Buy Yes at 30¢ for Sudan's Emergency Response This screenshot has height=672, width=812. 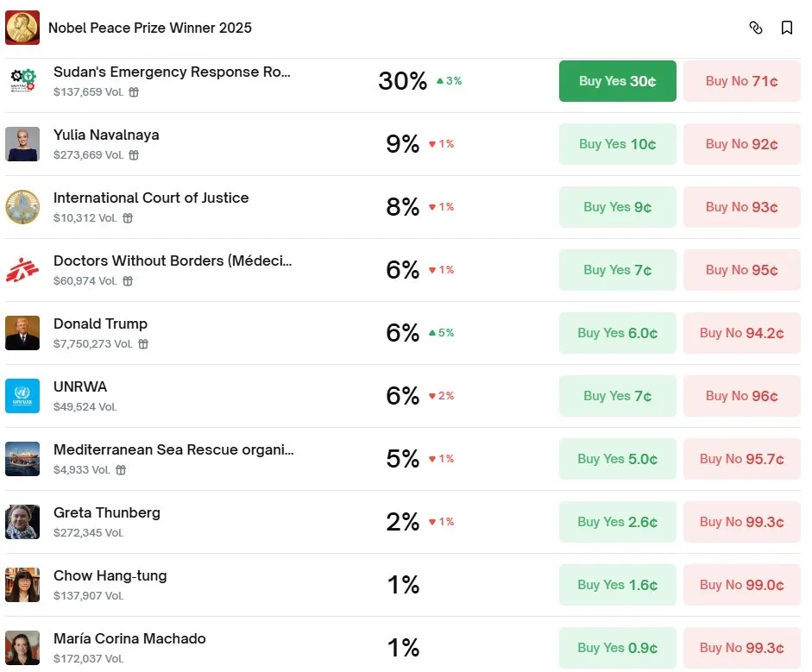pyautogui.click(x=617, y=81)
